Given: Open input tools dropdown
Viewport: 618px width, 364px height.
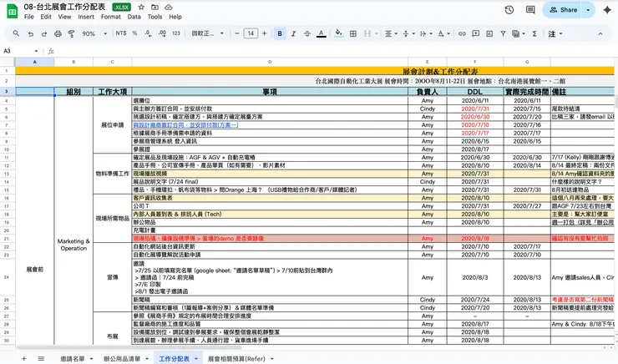Looking at the screenshot, I should point(555,34).
